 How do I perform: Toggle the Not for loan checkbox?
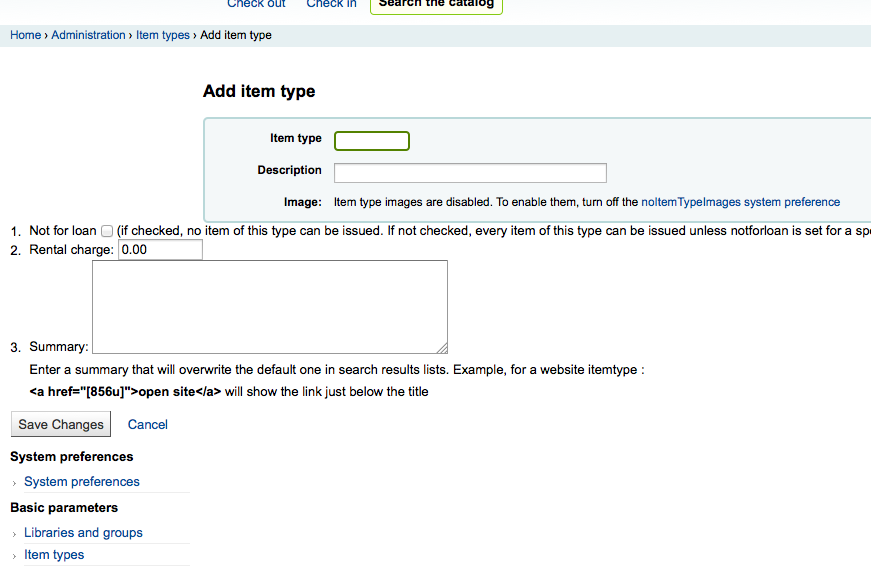click(107, 231)
